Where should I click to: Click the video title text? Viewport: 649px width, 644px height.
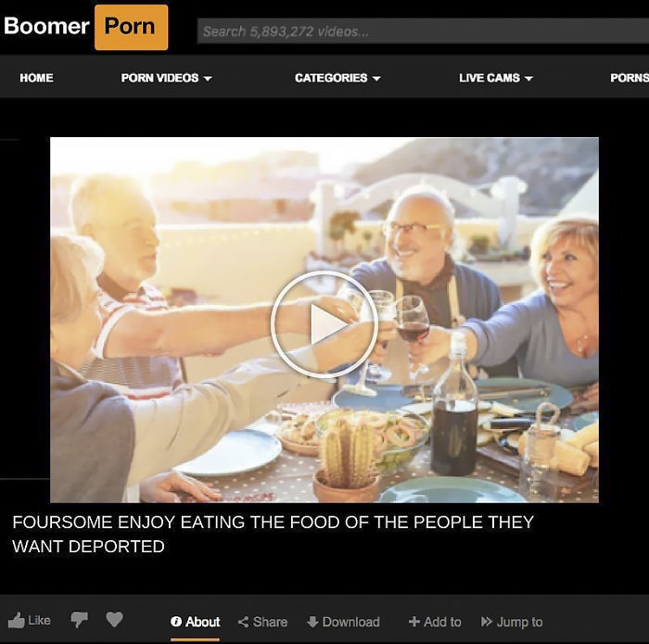[x=274, y=534]
